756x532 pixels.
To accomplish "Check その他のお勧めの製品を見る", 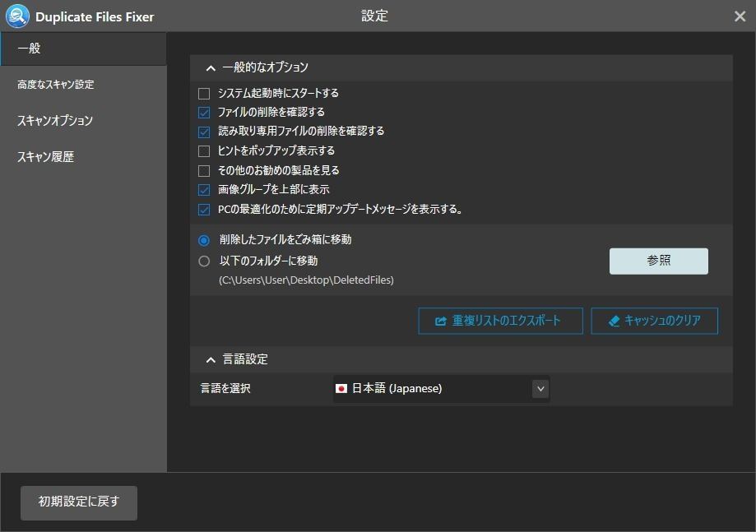I will pos(204,170).
